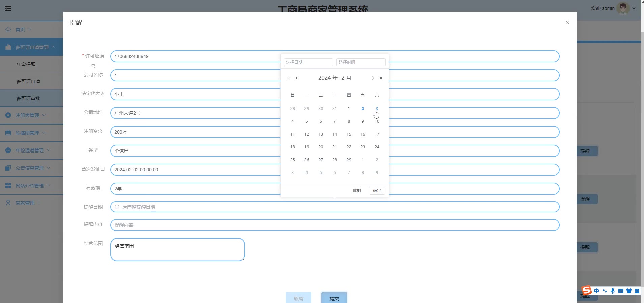
Task: Expand the 首页 menu chevron
Action: point(30,30)
